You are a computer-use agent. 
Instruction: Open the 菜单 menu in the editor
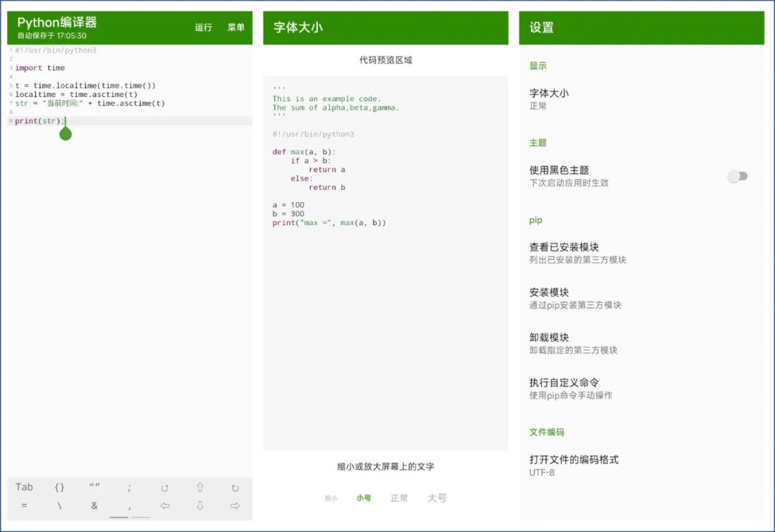click(x=236, y=27)
